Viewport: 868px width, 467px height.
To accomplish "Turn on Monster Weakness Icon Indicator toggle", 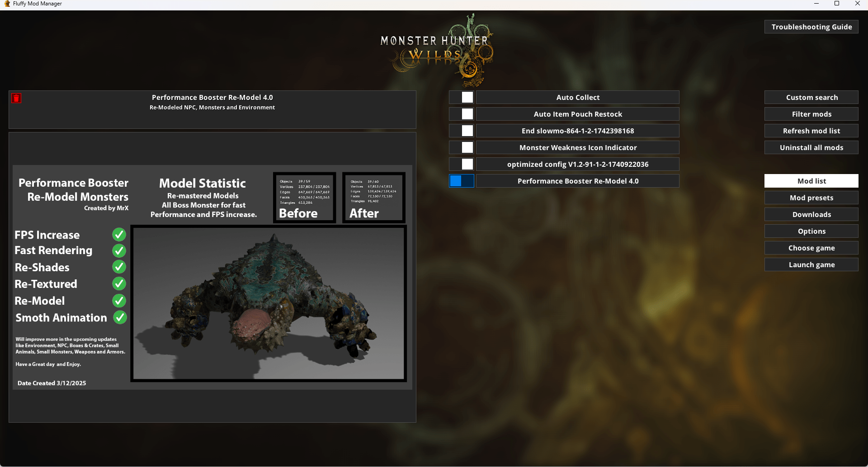I will coord(462,148).
